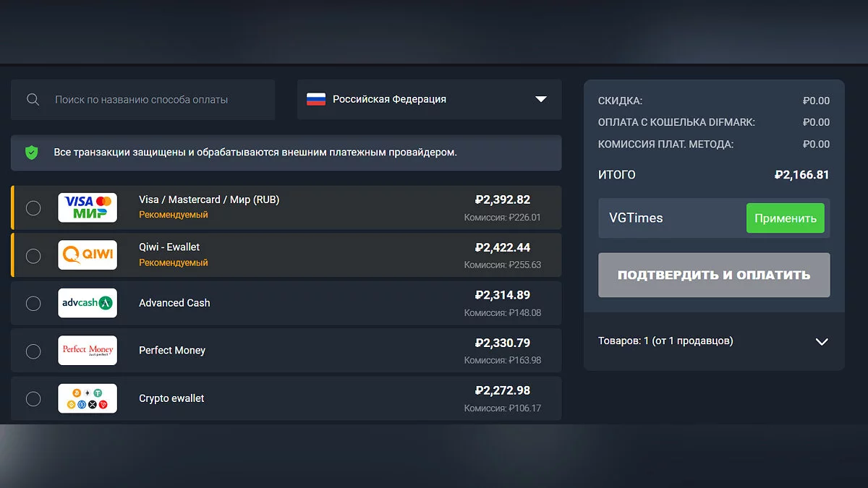Select Qiwi - Ewallet radio button
The height and width of the screenshot is (488, 868).
(33, 256)
